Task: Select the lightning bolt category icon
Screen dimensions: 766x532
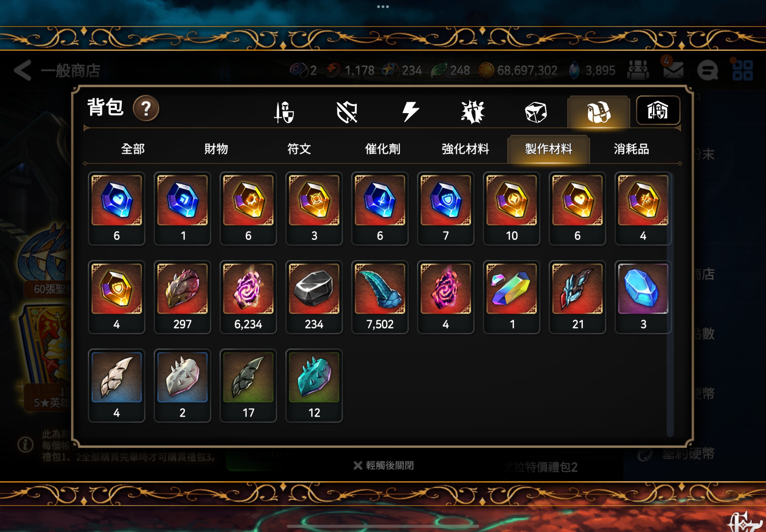Action: pos(410,111)
